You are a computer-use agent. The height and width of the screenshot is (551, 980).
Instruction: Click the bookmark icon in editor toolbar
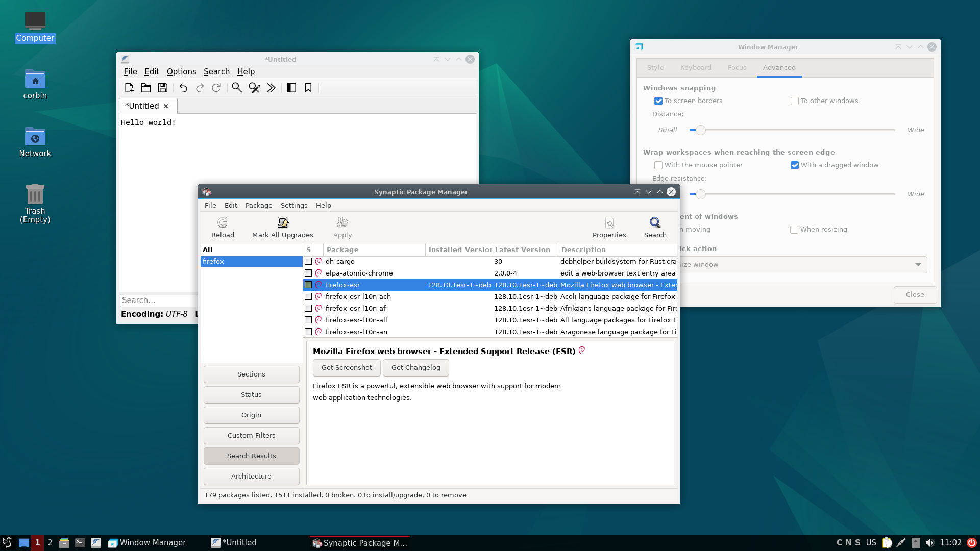(308, 88)
